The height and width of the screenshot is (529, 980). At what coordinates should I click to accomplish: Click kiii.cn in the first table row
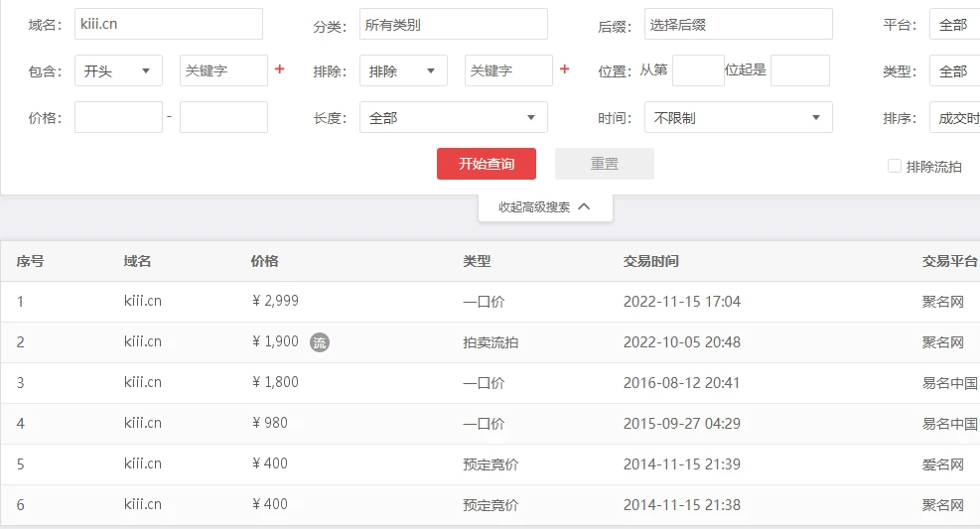tap(143, 302)
